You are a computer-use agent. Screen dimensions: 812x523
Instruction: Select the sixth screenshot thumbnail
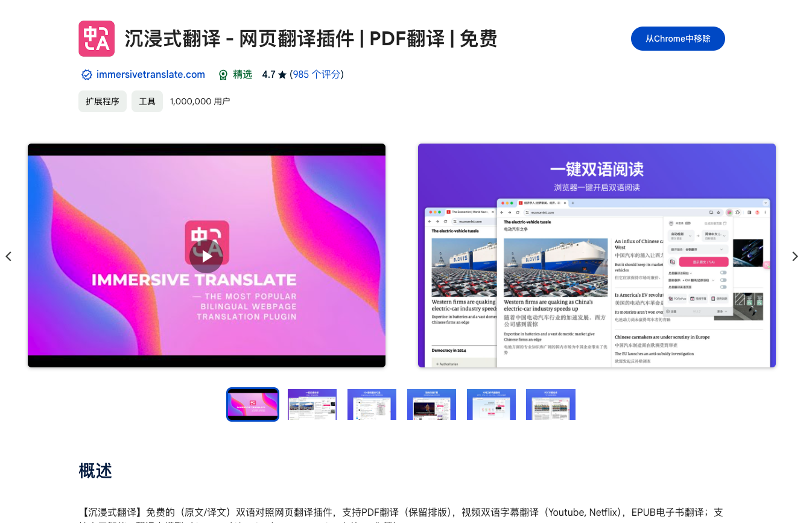pyautogui.click(x=551, y=404)
